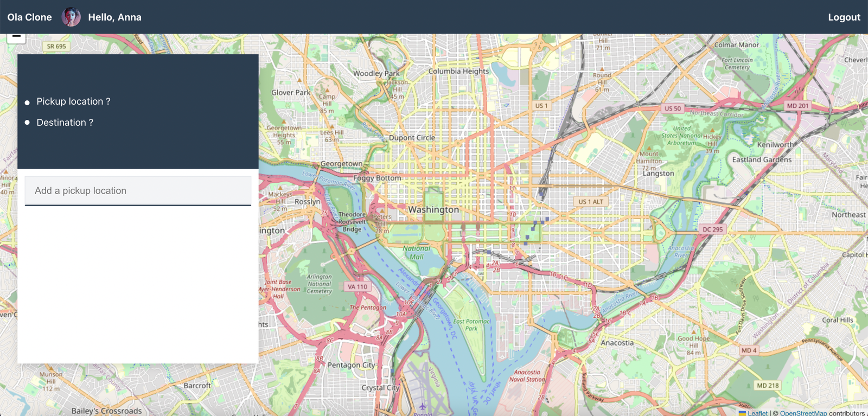This screenshot has width=868, height=416.
Task: Click the Arlington National Cemetery label
Action: pyautogui.click(x=319, y=284)
